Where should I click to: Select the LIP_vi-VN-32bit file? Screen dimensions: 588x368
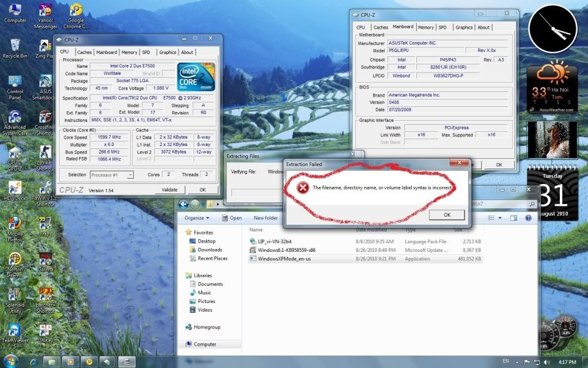pyautogui.click(x=365, y=241)
